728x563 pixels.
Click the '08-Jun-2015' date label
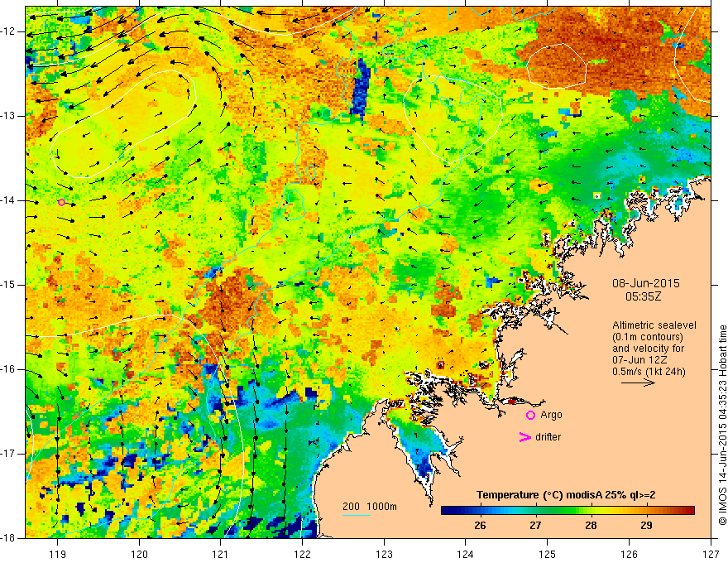646,283
